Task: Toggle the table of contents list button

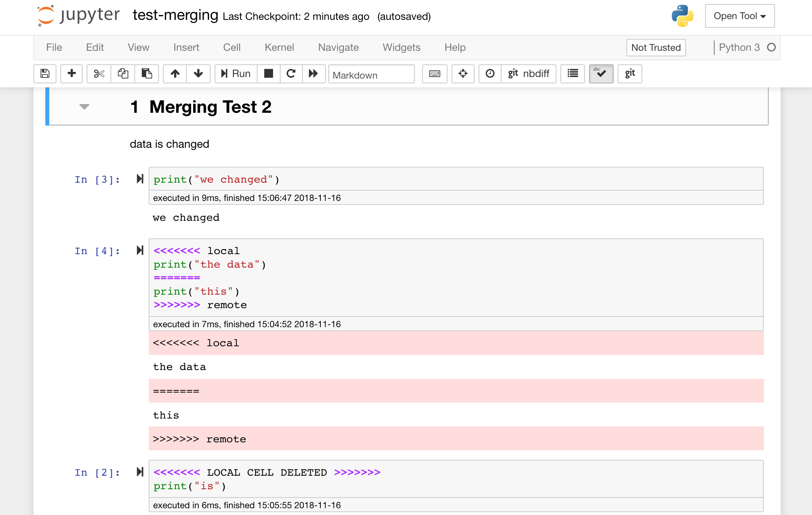Action: pos(573,73)
